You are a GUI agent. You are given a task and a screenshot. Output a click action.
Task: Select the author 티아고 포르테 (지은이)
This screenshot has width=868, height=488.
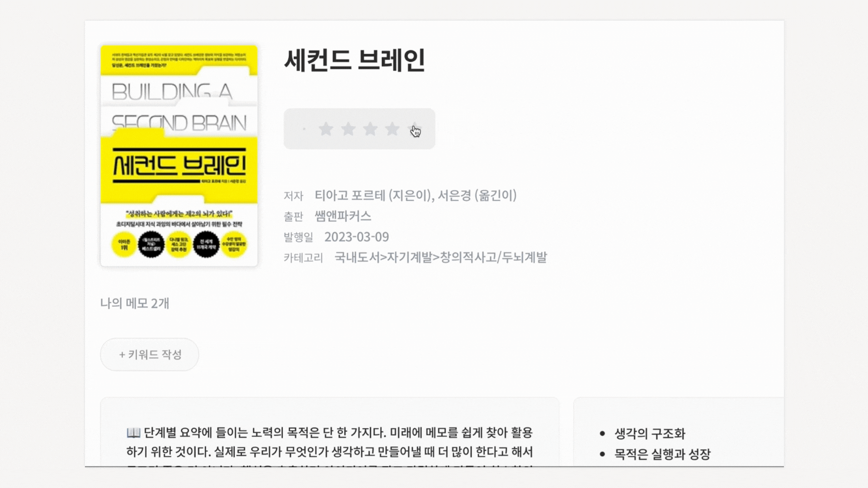pos(373,195)
